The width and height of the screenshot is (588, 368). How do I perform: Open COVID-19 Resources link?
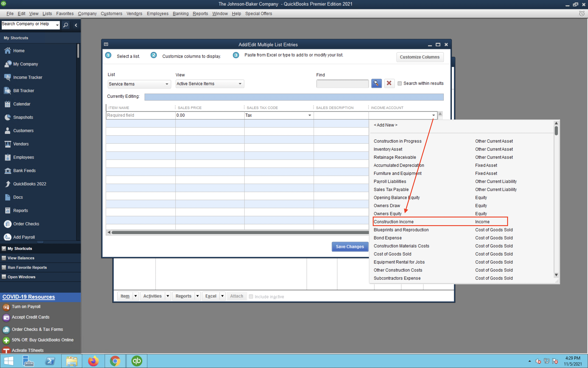coord(29,297)
